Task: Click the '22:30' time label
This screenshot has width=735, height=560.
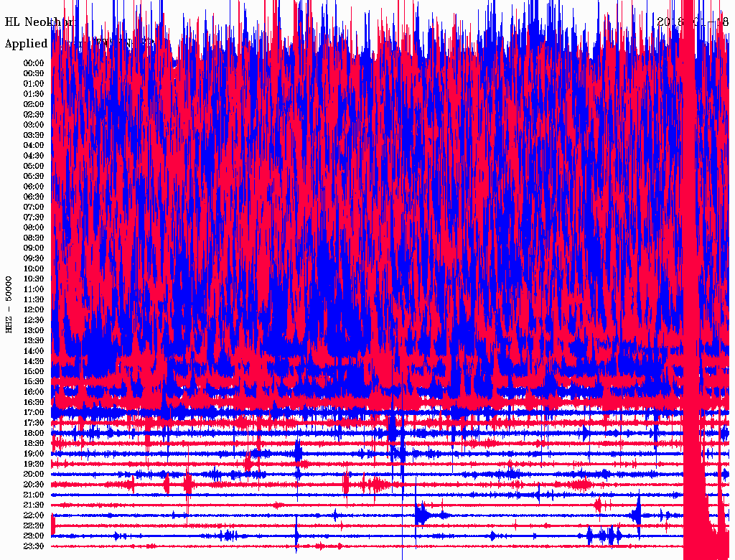Action: click(34, 526)
